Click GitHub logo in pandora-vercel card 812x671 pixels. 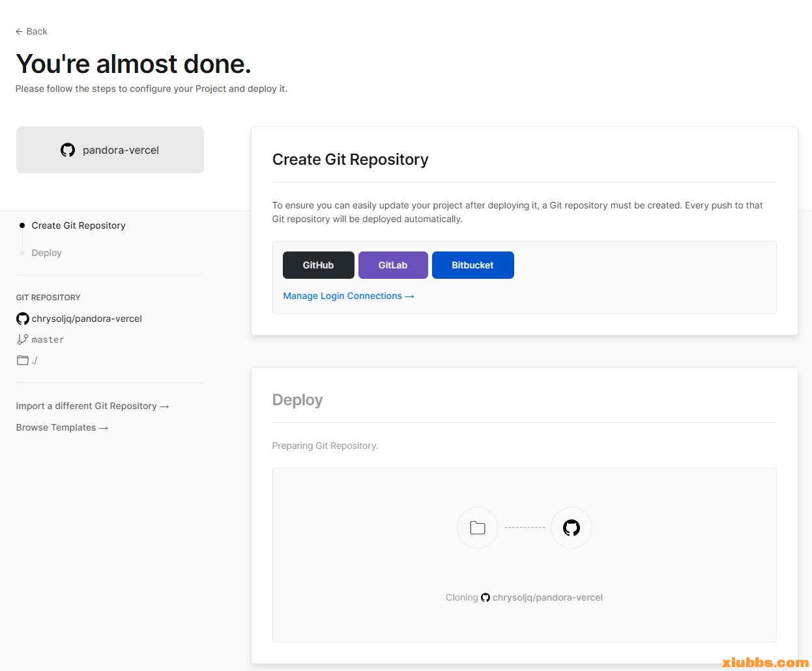tap(68, 150)
